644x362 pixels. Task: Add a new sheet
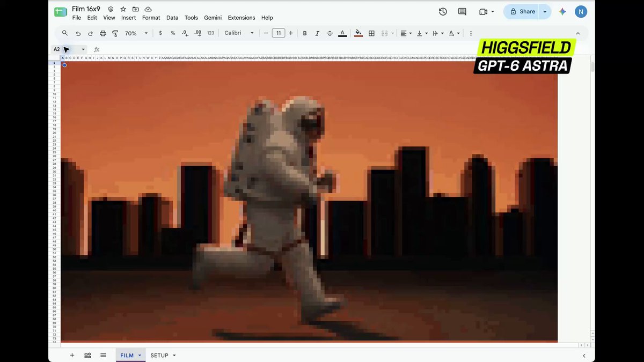click(72, 355)
